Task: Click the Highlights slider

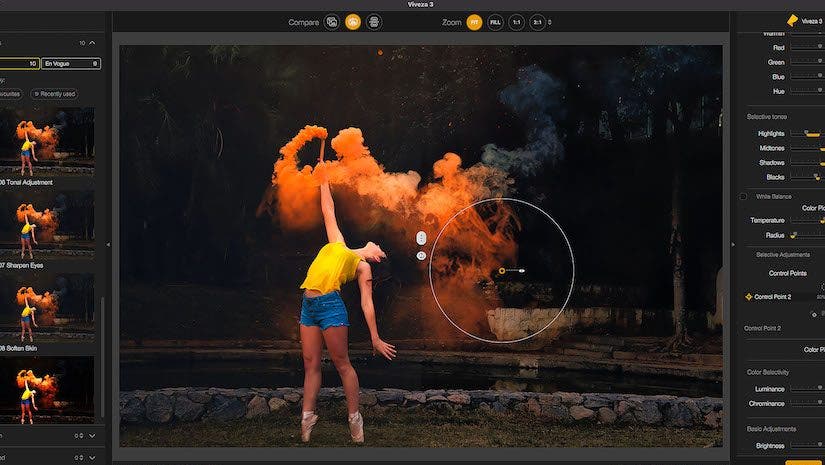Action: point(807,134)
